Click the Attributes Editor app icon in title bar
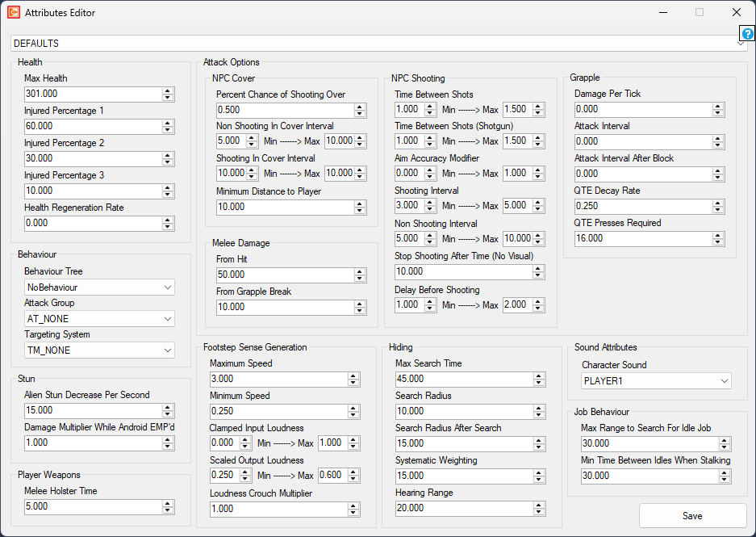Viewport: 756px width, 537px height. [x=14, y=12]
